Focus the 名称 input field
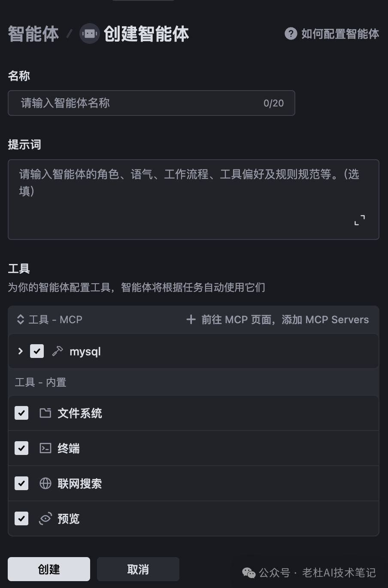 [x=142, y=103]
